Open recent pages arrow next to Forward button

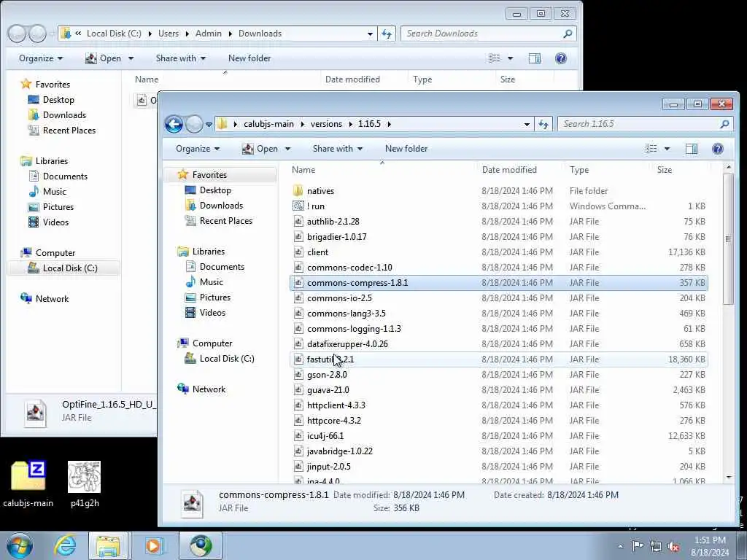pos(209,125)
